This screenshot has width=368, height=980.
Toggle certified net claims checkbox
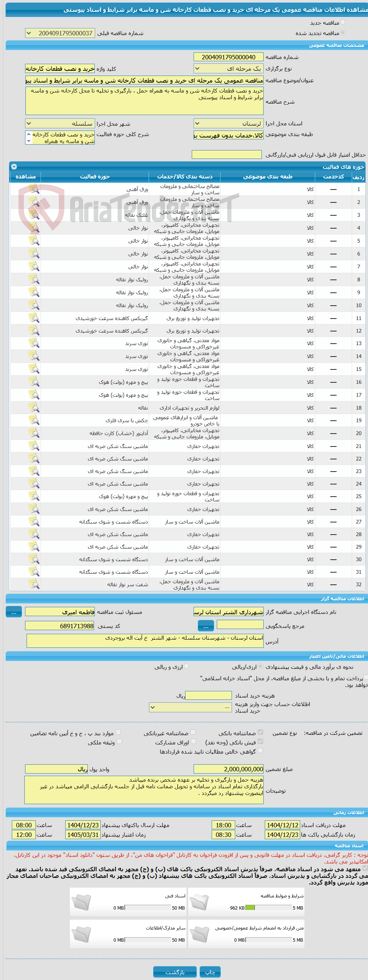[x=260, y=751]
